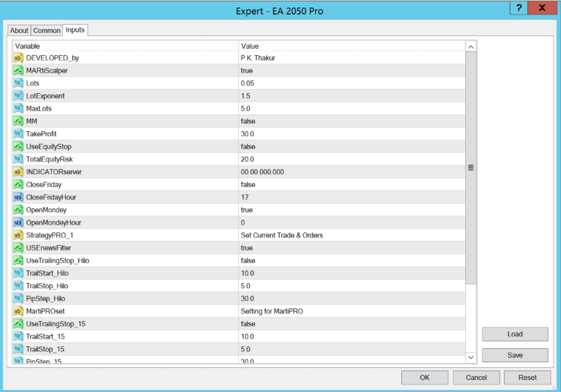
Task: Toggle the UseEquityStop false value
Action: click(248, 147)
